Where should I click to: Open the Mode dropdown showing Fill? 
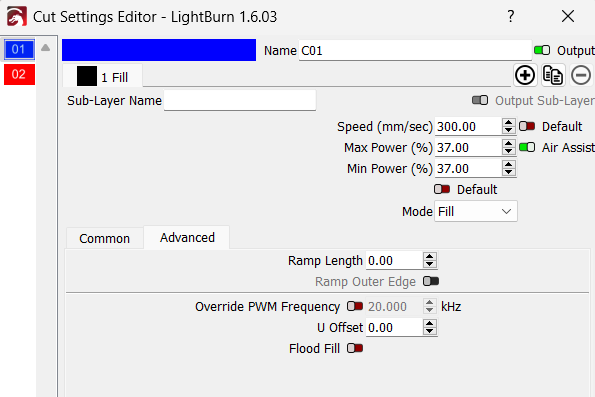475,211
